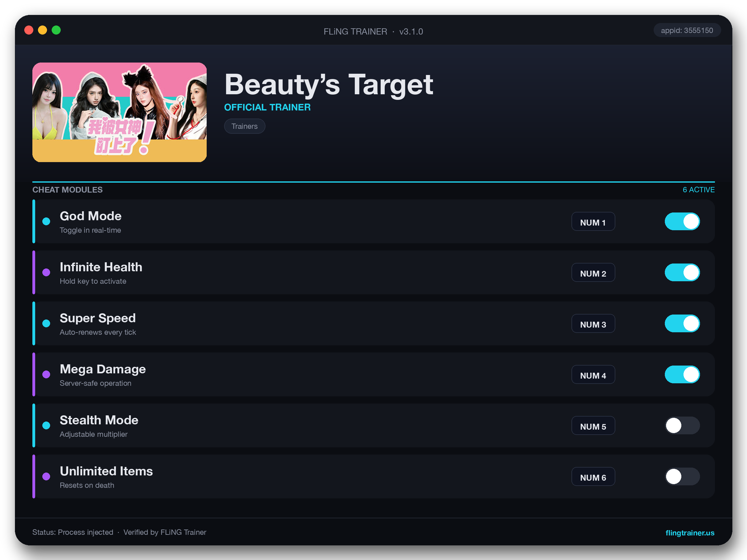Maximize window using the green button
Screen dimensions: 747x560
coord(56,30)
